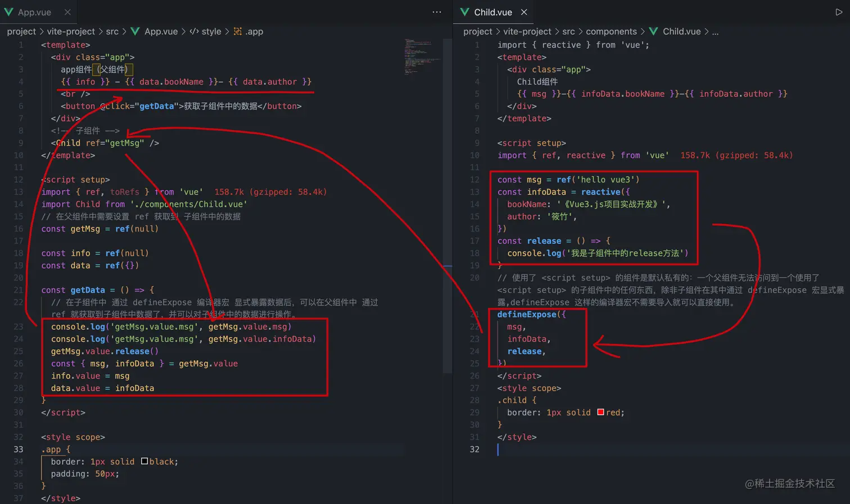Image resolution: width=850 pixels, height=504 pixels.
Task: Open 'style' breadcrumb item
Action: pyautogui.click(x=211, y=31)
